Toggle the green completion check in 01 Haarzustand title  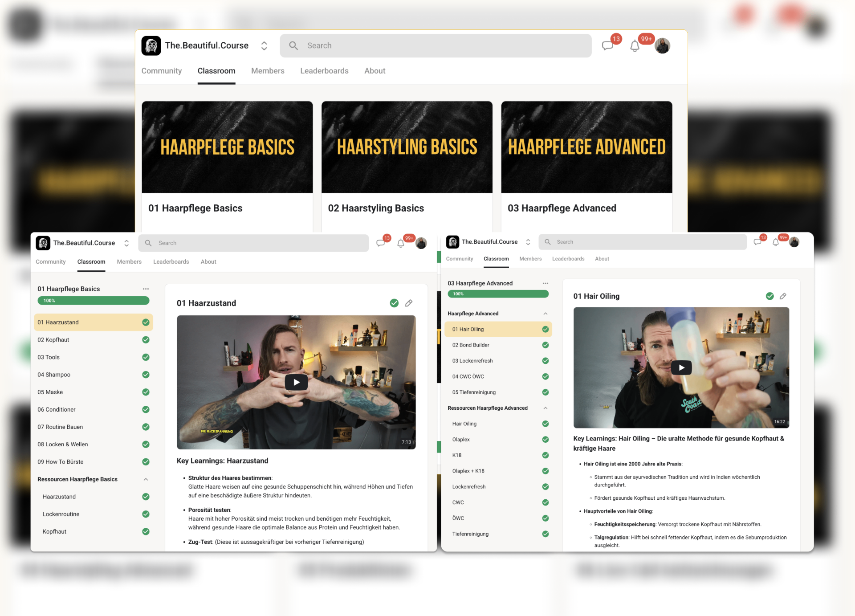coord(394,303)
